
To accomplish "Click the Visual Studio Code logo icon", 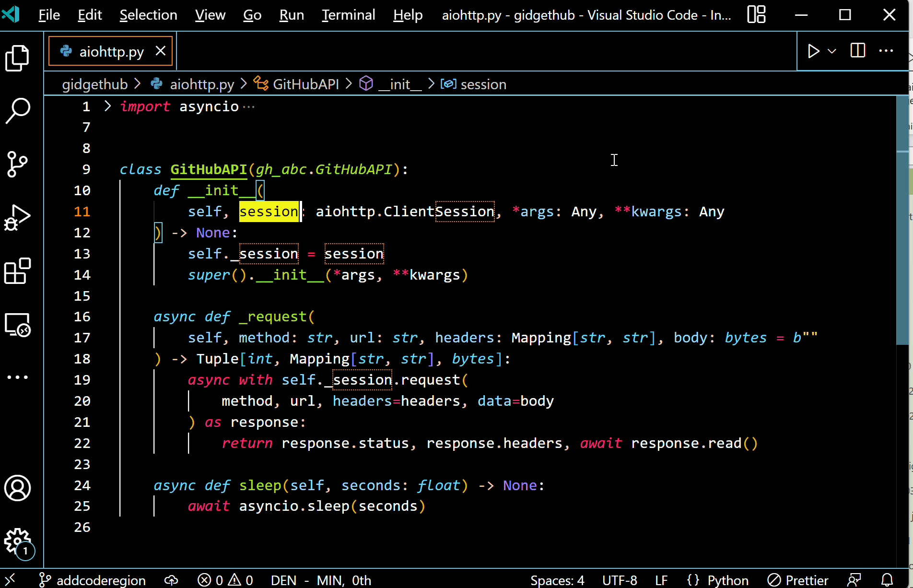I will (11, 14).
